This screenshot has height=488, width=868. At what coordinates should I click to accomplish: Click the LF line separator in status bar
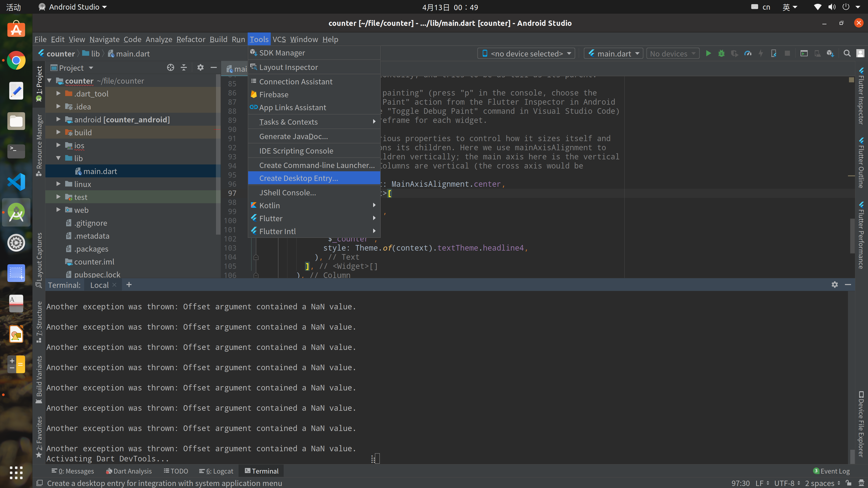coord(762,483)
